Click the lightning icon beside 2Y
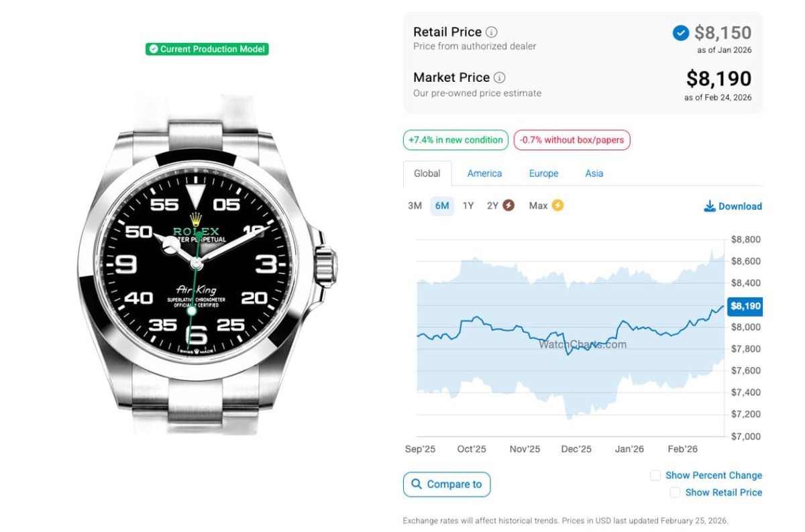Viewport: 805px width, 532px height. click(508, 206)
